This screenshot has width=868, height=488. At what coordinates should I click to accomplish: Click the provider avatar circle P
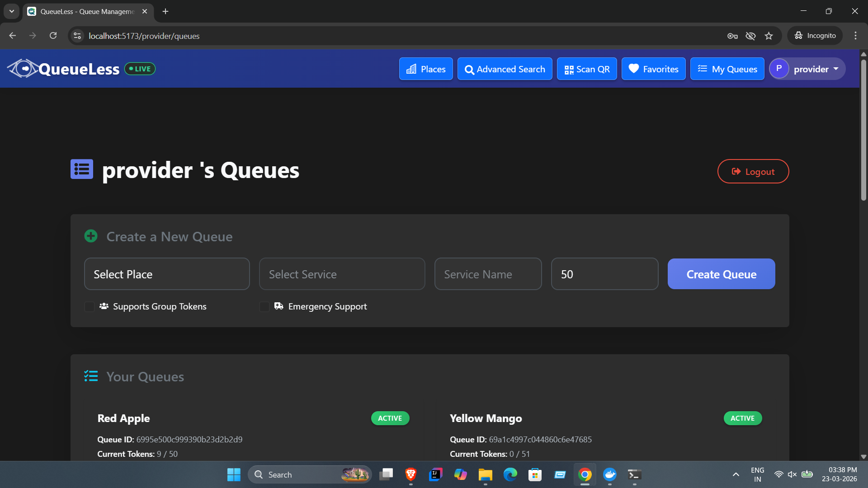(779, 69)
